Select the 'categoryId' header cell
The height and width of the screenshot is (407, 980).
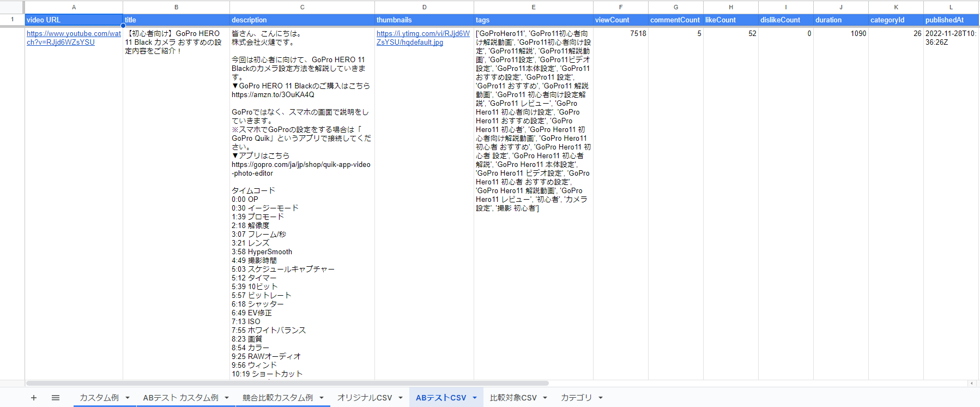click(896, 20)
